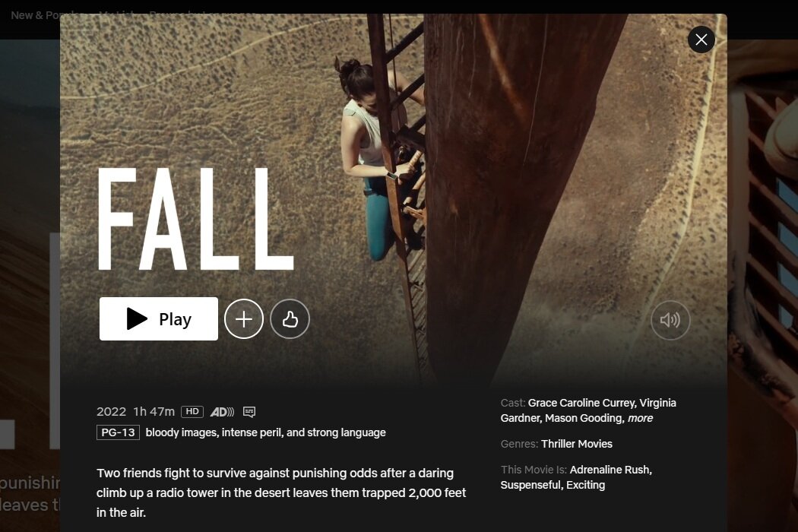The width and height of the screenshot is (798, 532).
Task: Open Mason Gooding cast link
Action: [584, 419]
